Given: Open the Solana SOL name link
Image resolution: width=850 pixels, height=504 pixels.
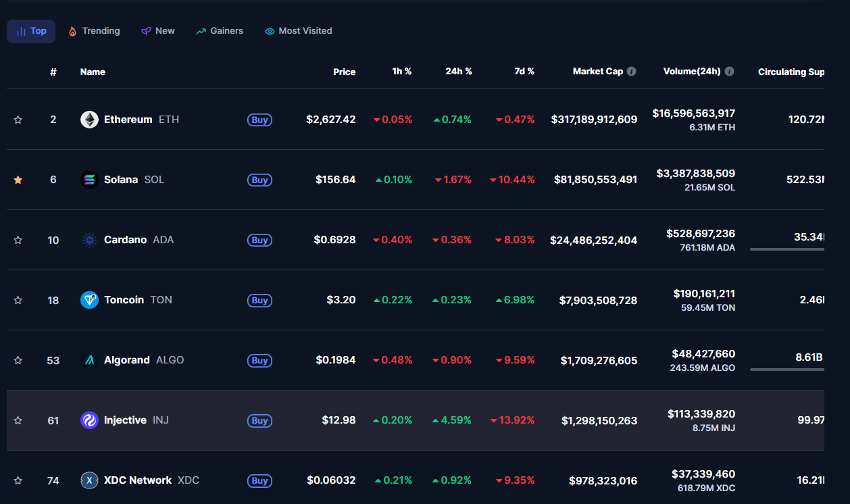Looking at the screenshot, I should 134,180.
